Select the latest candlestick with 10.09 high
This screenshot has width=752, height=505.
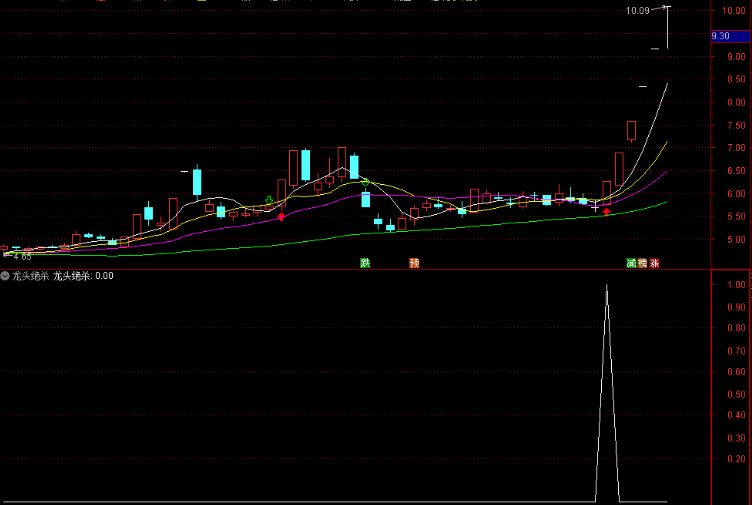click(x=667, y=27)
